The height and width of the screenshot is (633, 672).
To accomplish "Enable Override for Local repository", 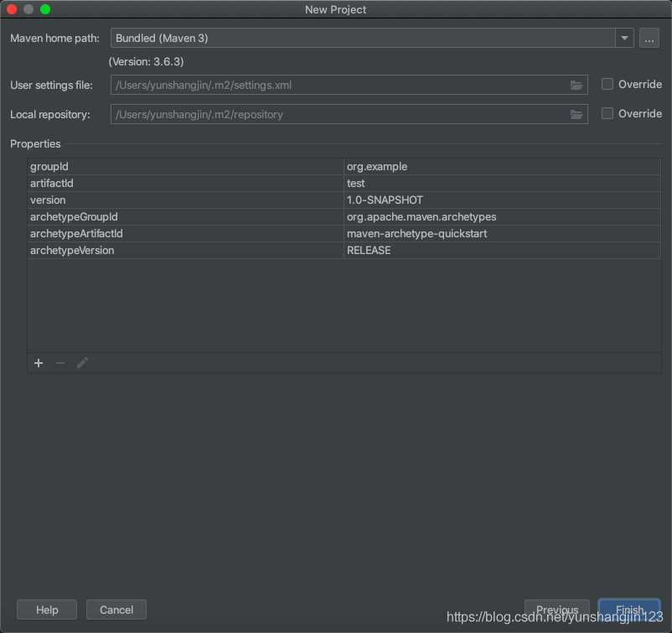I will coord(607,113).
